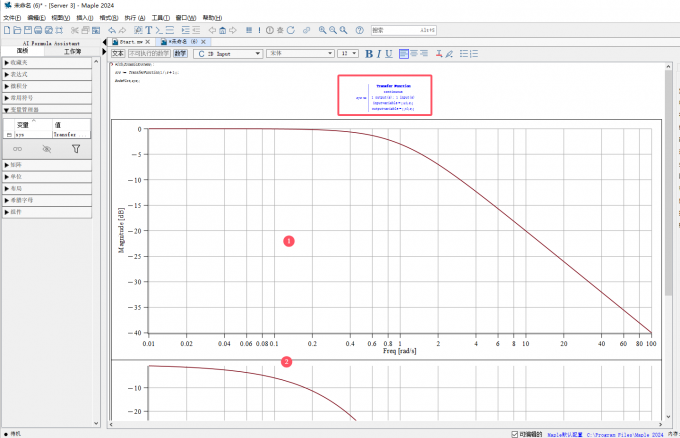
Task: Click the glasses view icon in variable manager
Action: pos(17,148)
